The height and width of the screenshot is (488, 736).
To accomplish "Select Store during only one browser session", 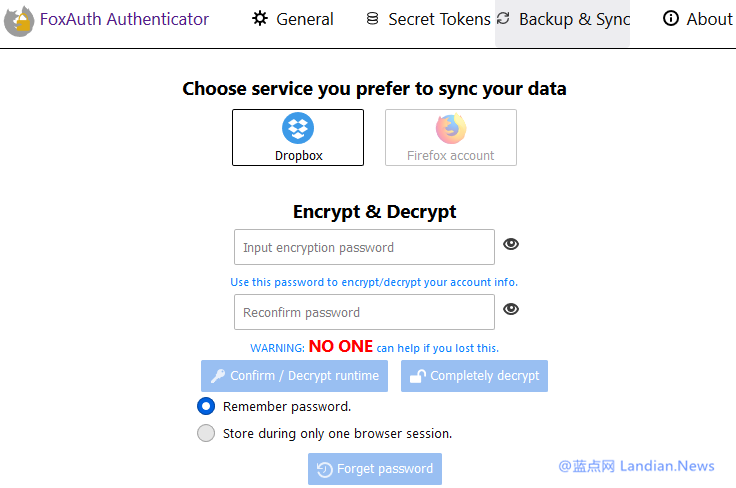I will (x=206, y=433).
